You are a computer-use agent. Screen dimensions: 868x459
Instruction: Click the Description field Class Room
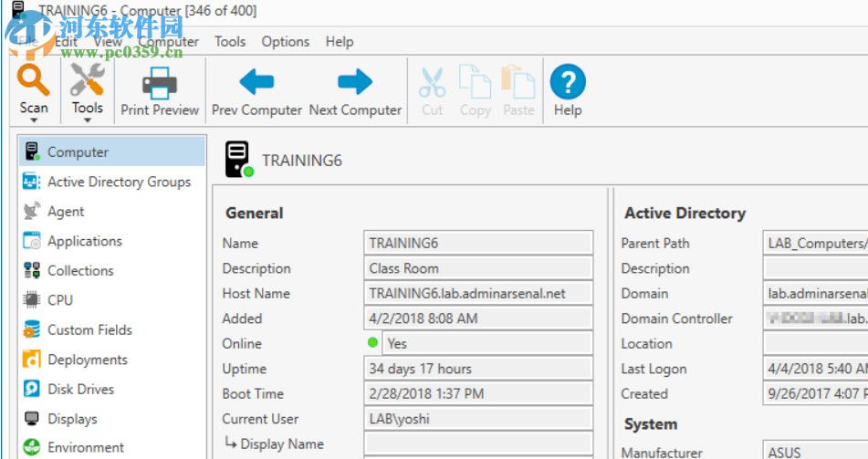tap(478, 268)
